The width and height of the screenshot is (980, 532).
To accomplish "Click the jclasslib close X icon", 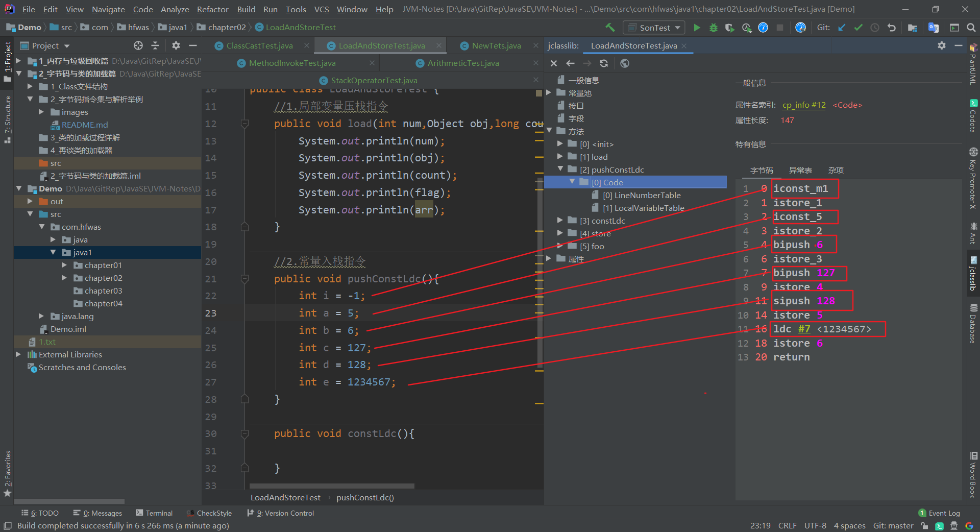I will click(554, 63).
